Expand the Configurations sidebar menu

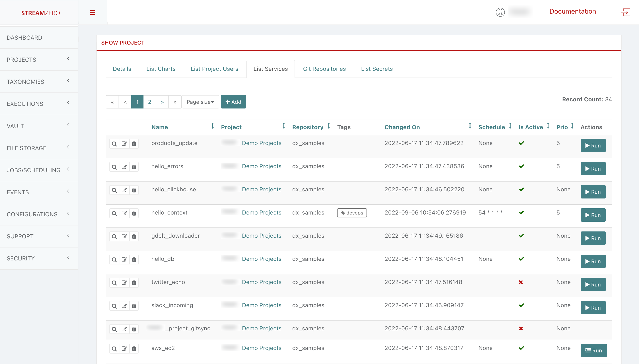(x=39, y=214)
